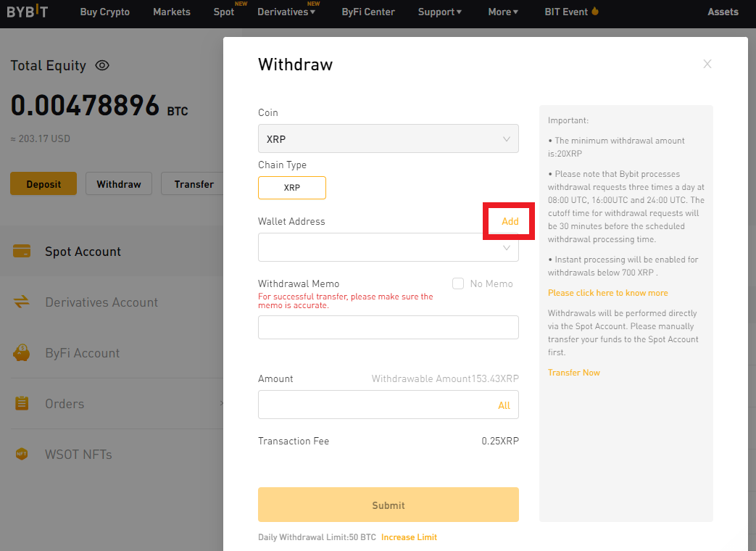
Task: Click the Withdraw button on assets page
Action: 119,183
